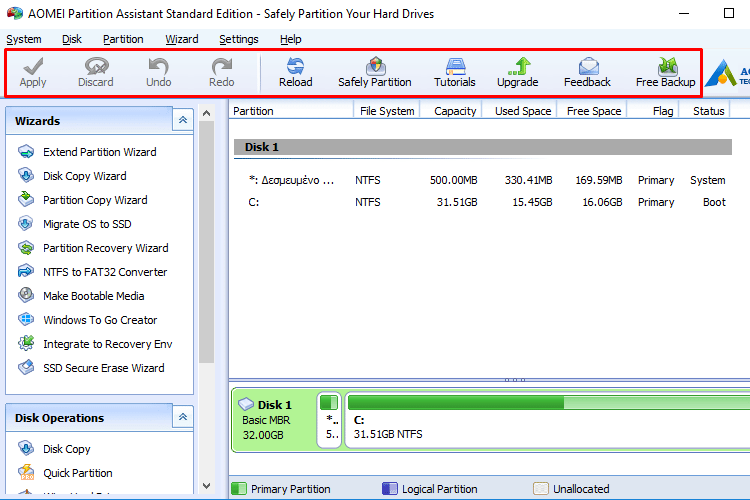Click the 330.41MB used space cell
This screenshot has height=500, width=750.
(529, 180)
